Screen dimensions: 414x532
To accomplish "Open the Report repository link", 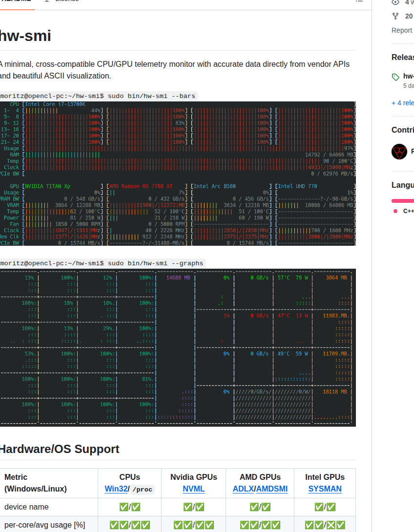I will click(402, 30).
